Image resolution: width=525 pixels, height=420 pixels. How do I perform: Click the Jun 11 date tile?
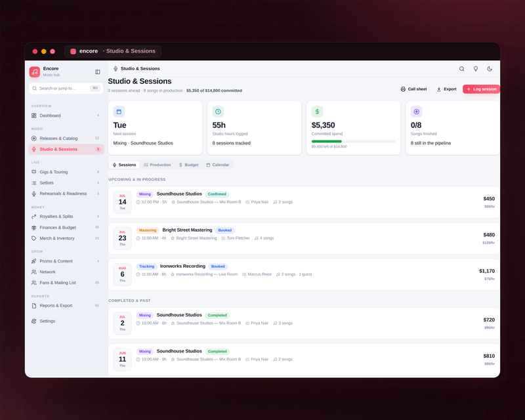pyautogui.click(x=122, y=360)
